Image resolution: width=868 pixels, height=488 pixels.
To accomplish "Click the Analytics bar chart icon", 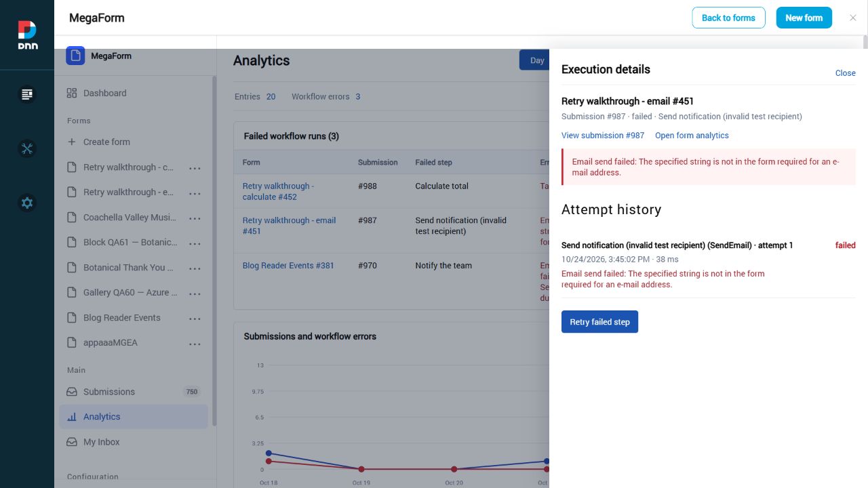I will click(72, 417).
